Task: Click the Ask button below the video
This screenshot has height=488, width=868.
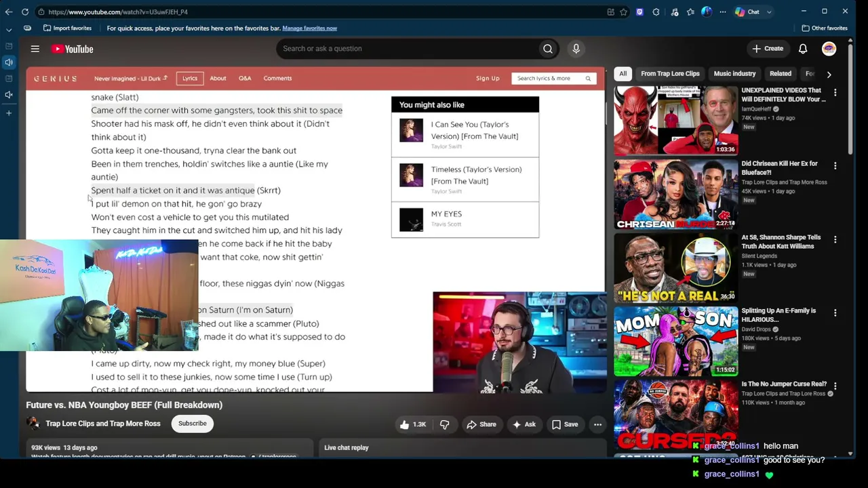Action: [524, 424]
